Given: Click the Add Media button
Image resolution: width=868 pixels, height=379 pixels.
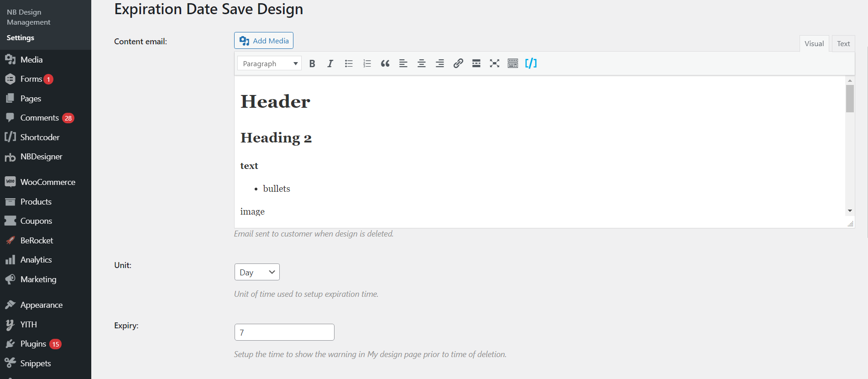Looking at the screenshot, I should 264,41.
